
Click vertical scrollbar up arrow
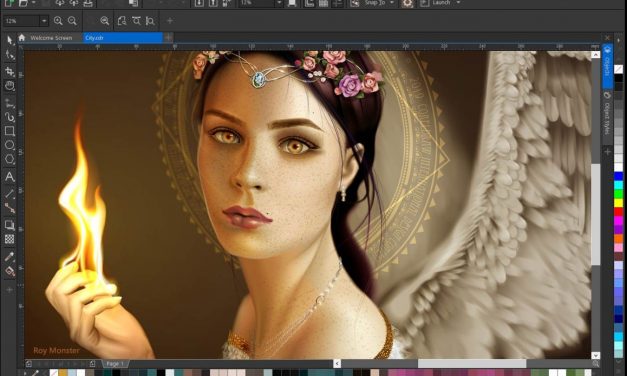(x=595, y=55)
